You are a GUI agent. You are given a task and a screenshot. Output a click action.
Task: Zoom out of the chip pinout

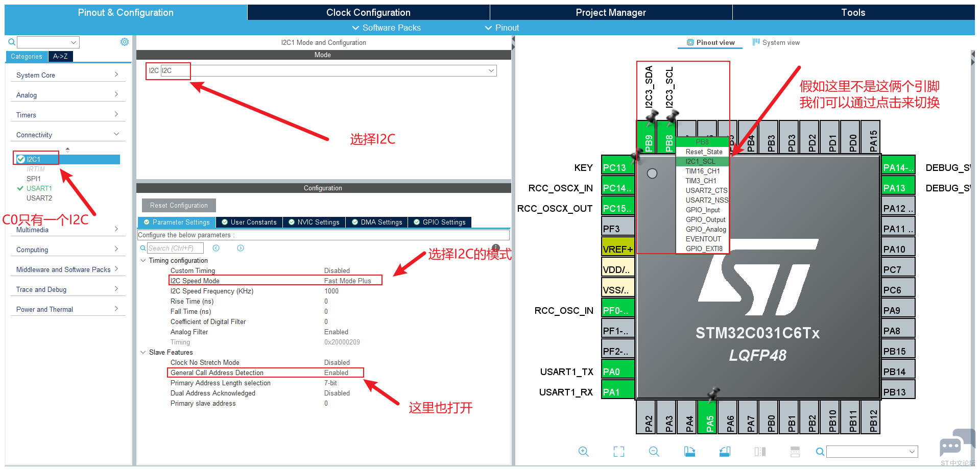click(x=654, y=452)
